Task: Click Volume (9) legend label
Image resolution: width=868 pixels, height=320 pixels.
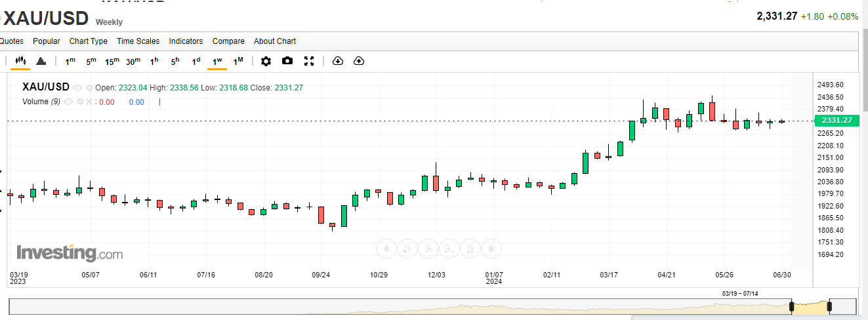Action: [x=41, y=102]
